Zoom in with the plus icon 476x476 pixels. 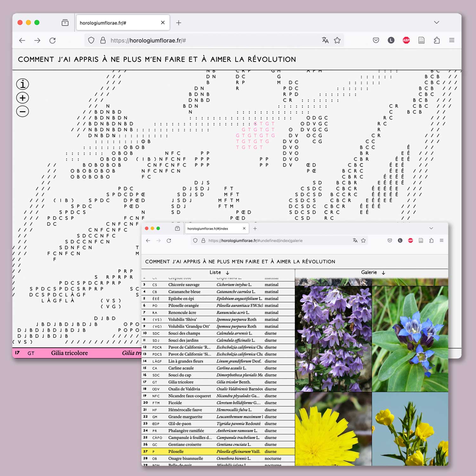[23, 98]
